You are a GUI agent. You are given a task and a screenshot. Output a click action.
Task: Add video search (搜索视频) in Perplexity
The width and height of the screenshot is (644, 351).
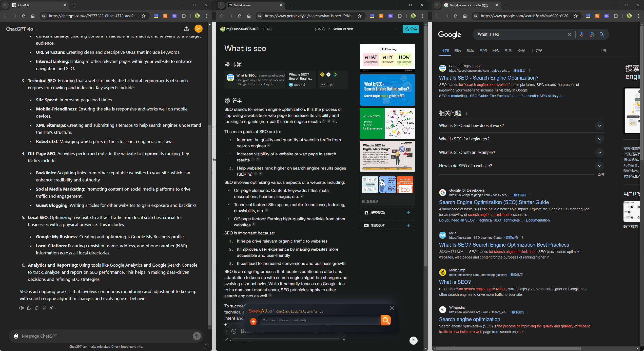pyautogui.click(x=387, y=213)
